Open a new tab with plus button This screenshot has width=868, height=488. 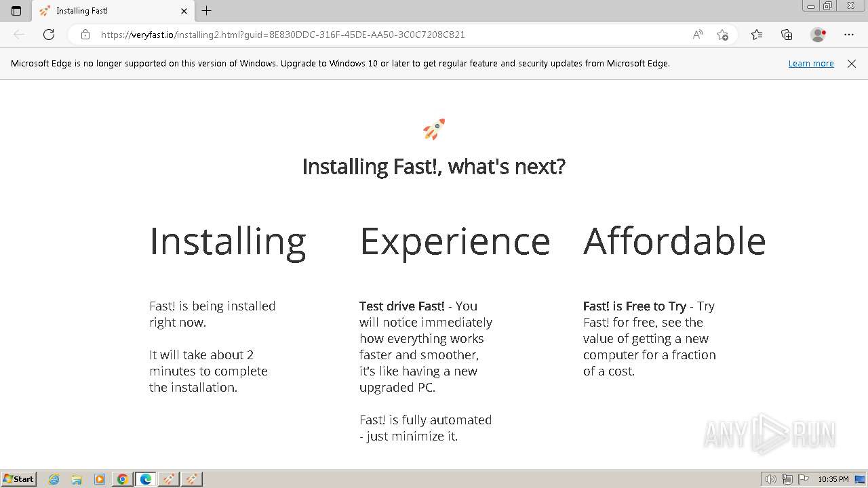pos(207,11)
